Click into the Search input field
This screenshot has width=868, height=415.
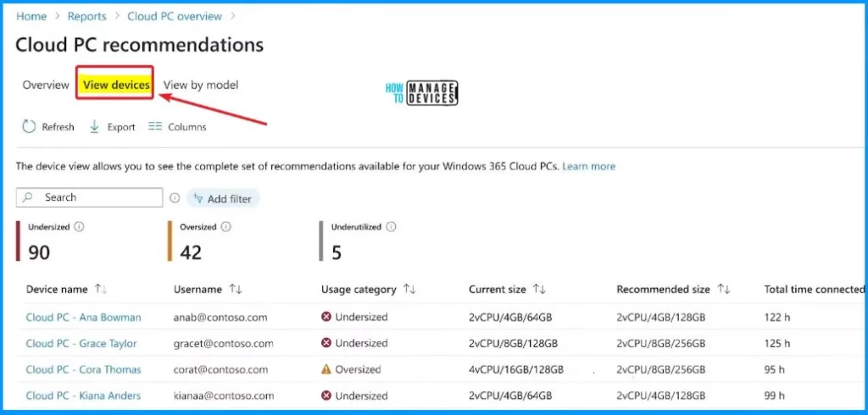89,197
